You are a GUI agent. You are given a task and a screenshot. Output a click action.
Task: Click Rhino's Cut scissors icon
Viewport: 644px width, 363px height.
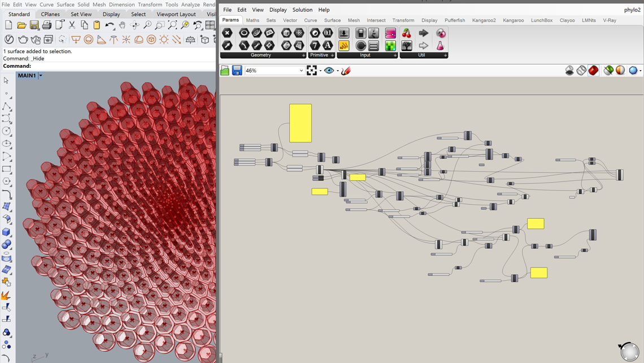click(72, 25)
